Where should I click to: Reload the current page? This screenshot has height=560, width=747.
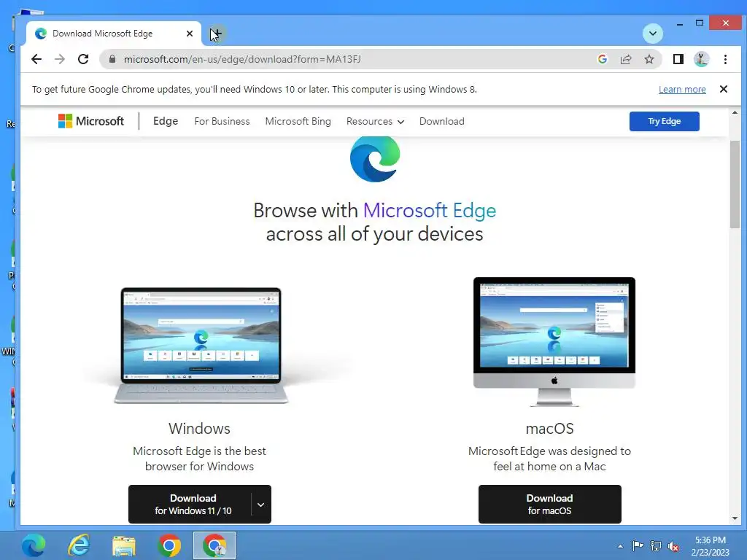[83, 59]
